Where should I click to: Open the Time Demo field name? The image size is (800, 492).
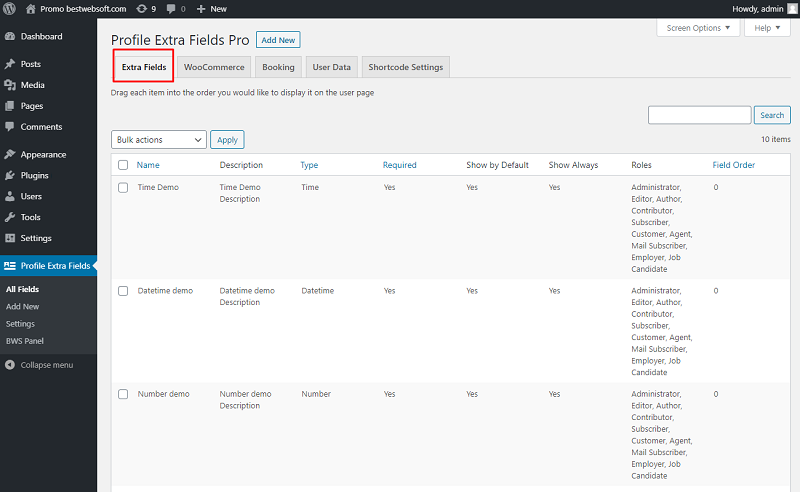pyautogui.click(x=158, y=187)
